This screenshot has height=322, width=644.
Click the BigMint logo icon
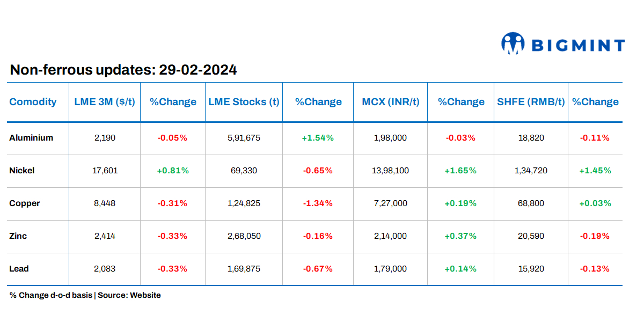click(x=513, y=43)
